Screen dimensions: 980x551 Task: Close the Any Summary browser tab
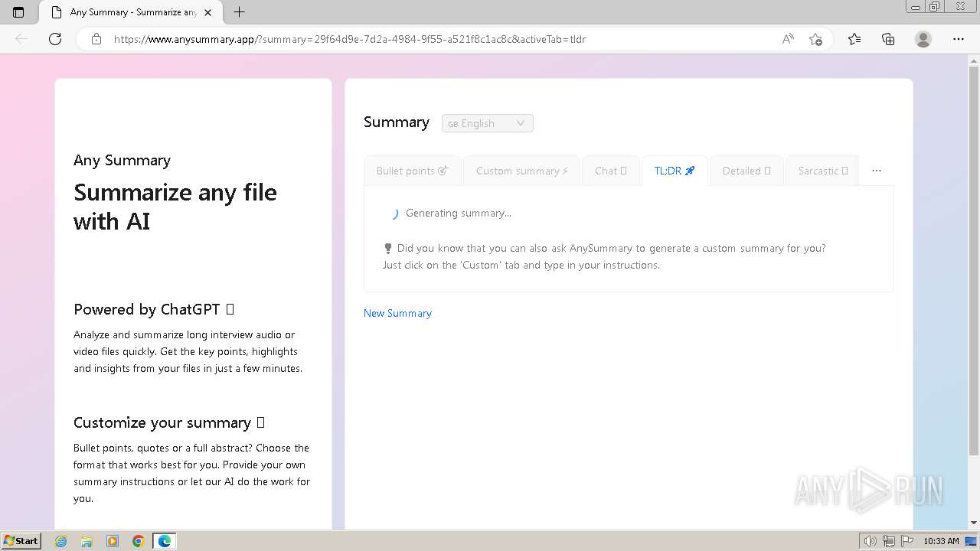[209, 12]
